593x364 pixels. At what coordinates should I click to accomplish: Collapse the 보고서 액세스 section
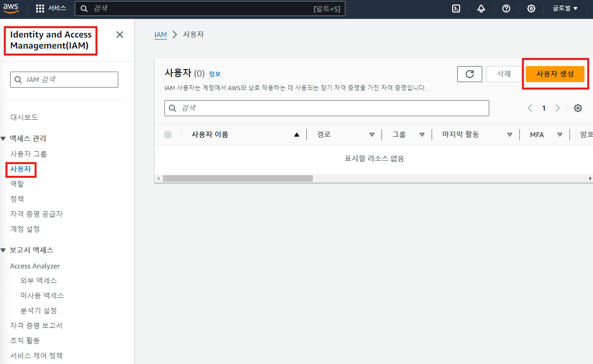pyautogui.click(x=3, y=250)
